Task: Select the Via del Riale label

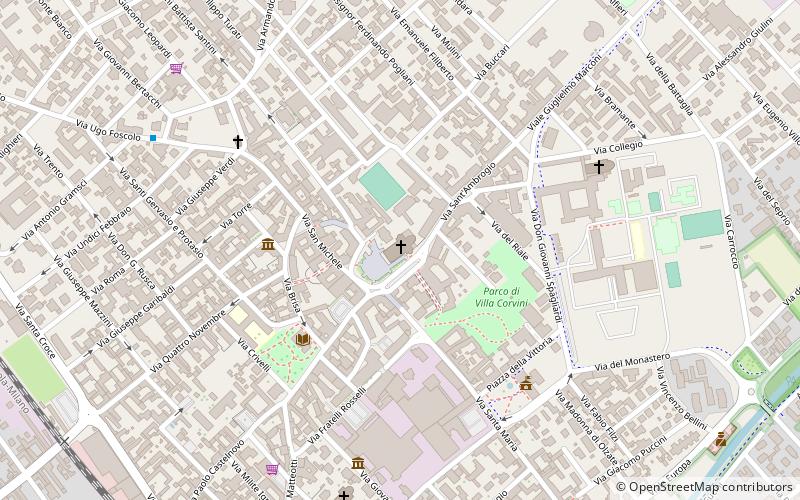Action: coord(510,240)
